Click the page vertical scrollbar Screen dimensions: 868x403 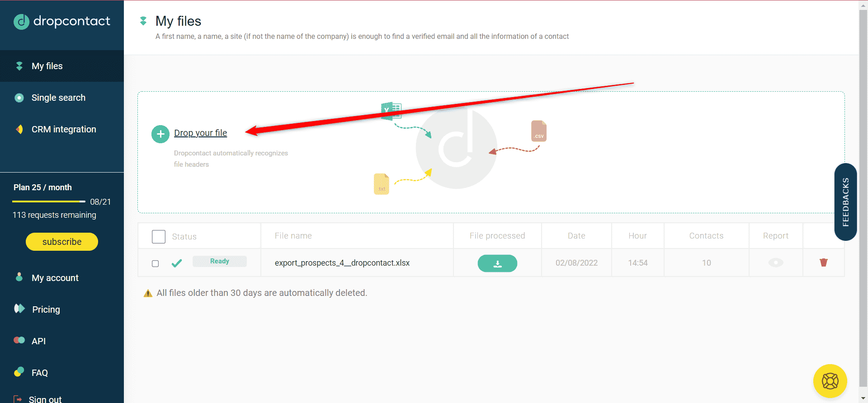pyautogui.click(x=863, y=199)
